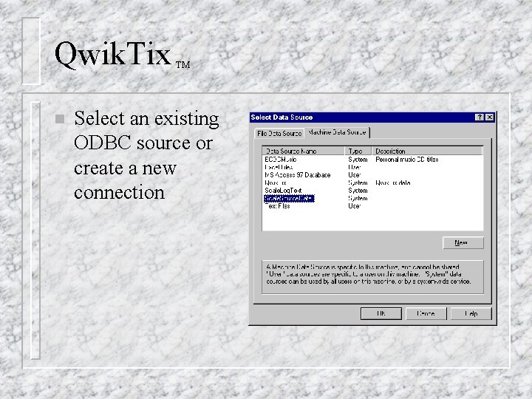Switch to the File Data Source tab
This screenshot has width=532, height=399.
pyautogui.click(x=279, y=133)
